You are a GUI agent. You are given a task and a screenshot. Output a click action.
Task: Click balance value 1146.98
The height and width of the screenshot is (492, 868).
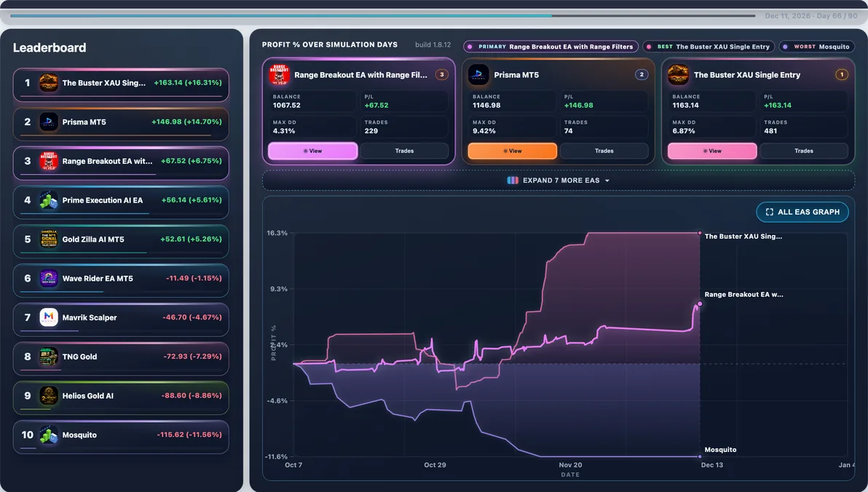coord(486,105)
